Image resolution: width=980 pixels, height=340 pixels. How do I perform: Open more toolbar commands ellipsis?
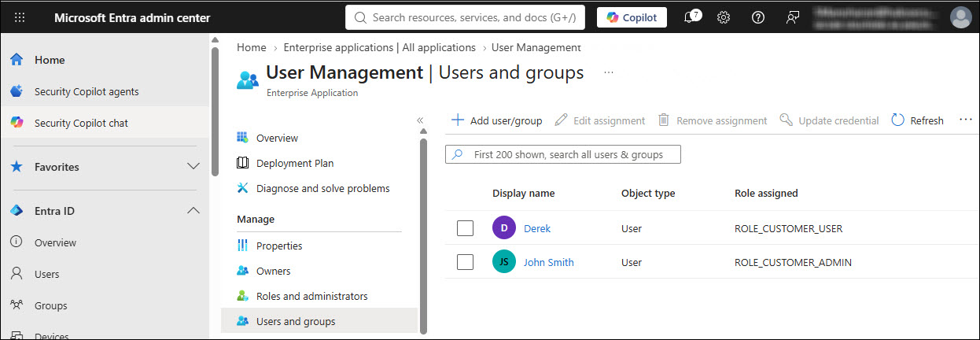tap(967, 120)
